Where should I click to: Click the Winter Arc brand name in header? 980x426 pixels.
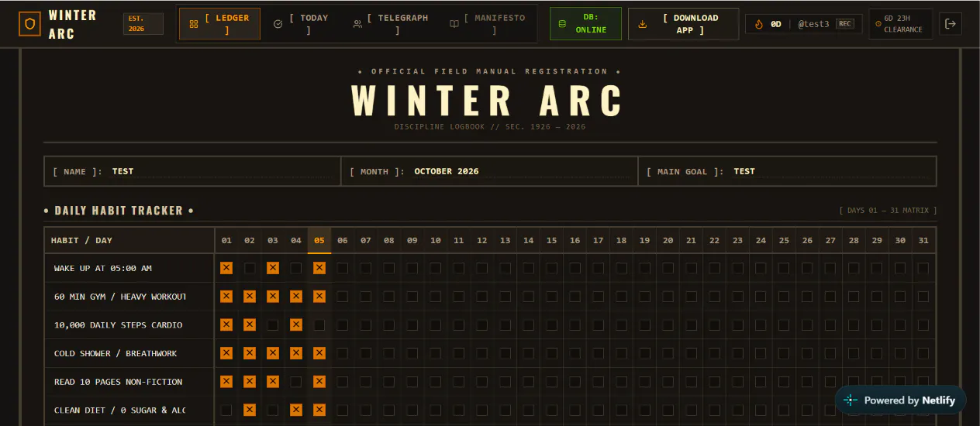(x=73, y=24)
